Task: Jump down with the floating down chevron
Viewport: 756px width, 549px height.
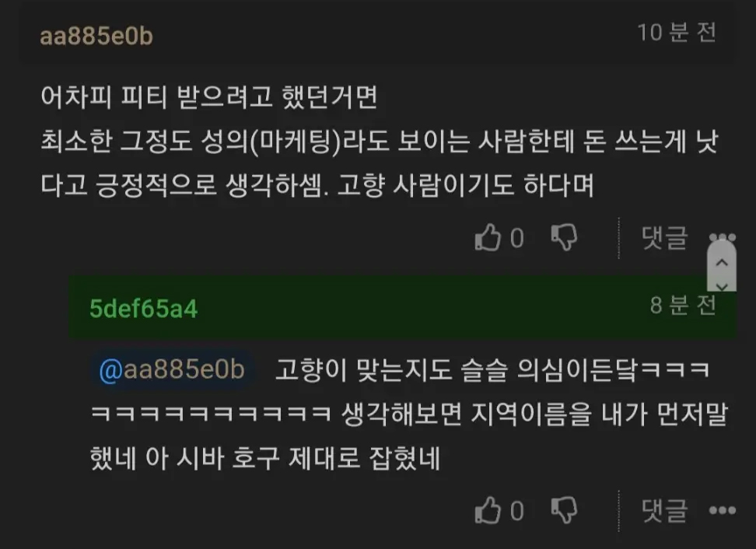Action: coord(722,286)
